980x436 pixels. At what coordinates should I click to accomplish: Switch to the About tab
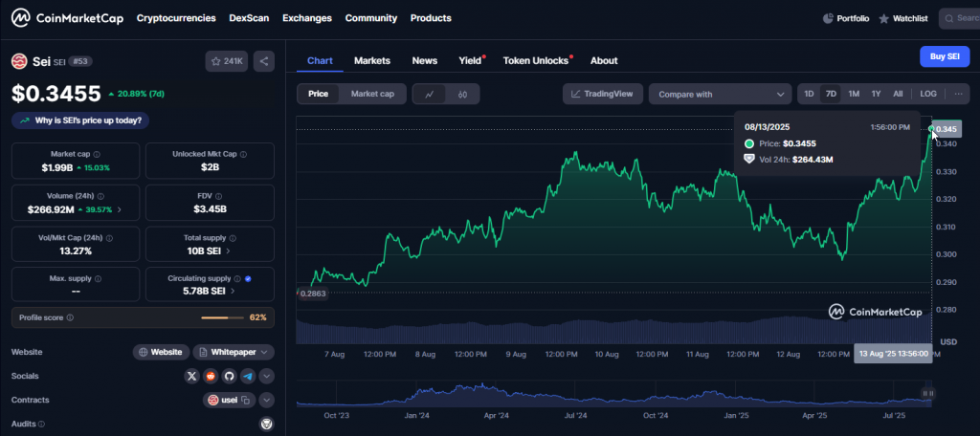604,60
